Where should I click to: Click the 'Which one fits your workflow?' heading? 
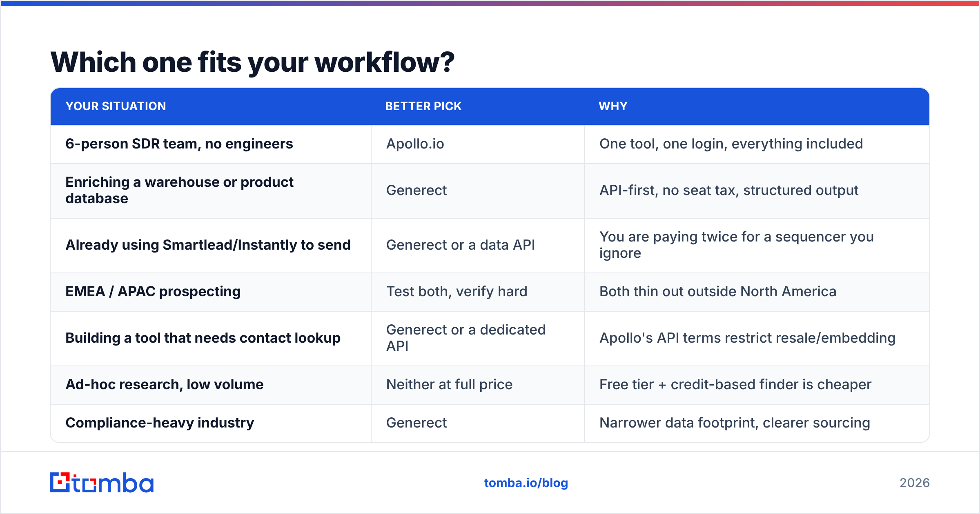coord(252,62)
